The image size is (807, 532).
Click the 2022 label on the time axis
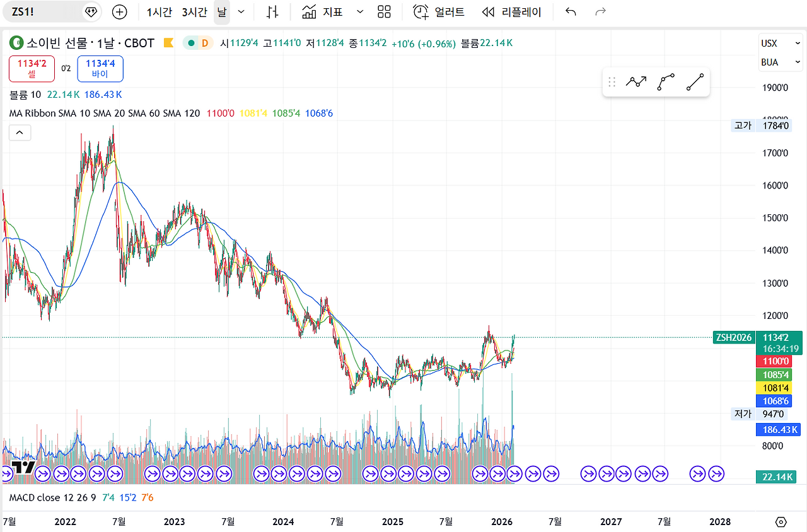tap(66, 522)
